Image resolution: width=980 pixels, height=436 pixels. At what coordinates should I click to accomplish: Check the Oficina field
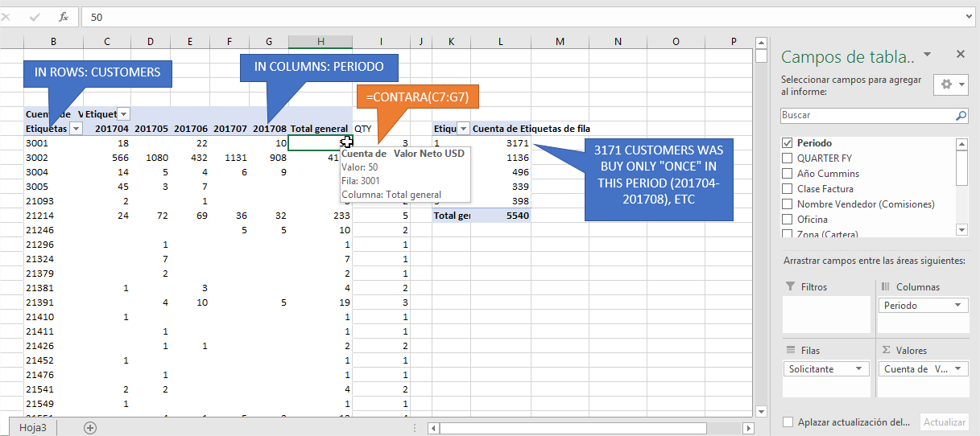click(x=788, y=219)
